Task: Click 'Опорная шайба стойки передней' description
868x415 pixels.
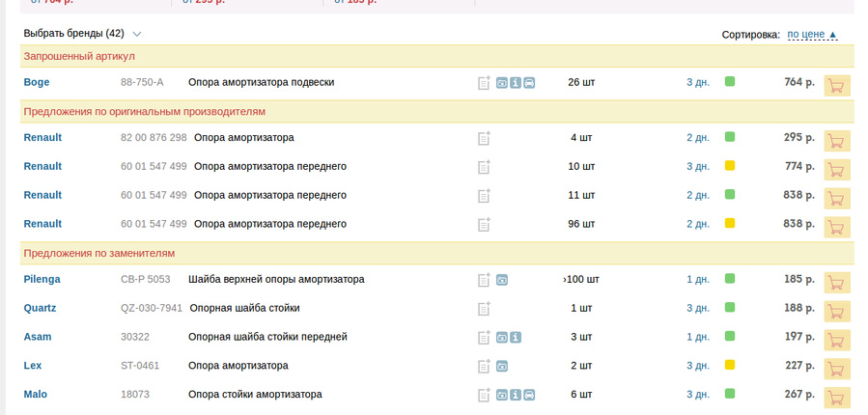Action: (267, 337)
